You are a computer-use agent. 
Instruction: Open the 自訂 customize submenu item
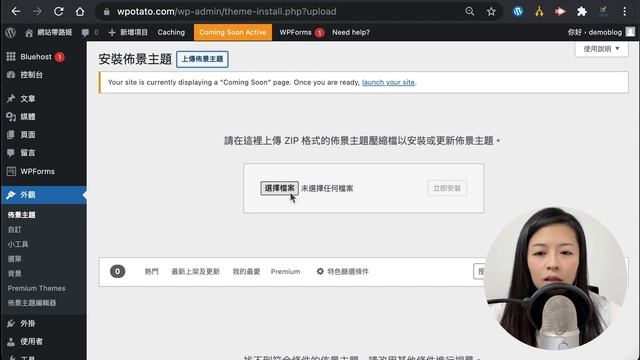(x=15, y=229)
